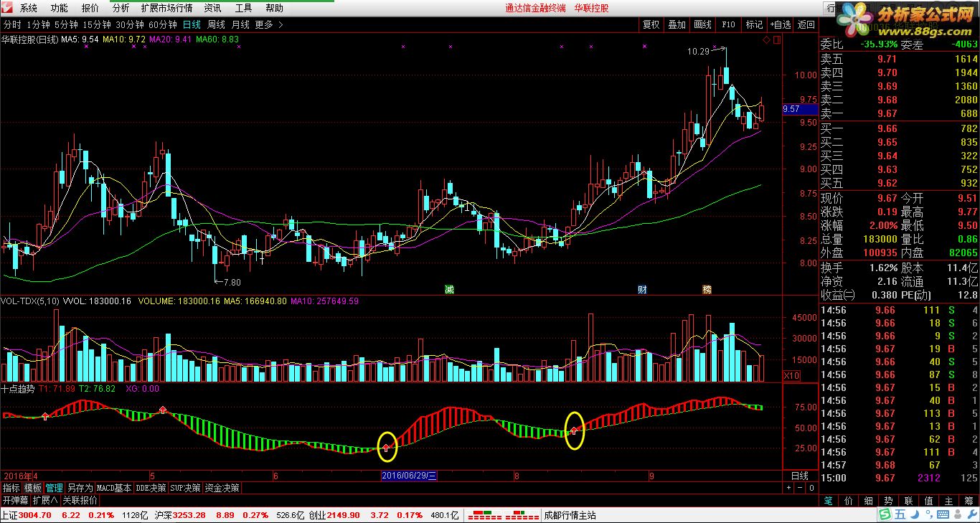
Task: Click the red diamond icon on chart
Action: coord(767,40)
